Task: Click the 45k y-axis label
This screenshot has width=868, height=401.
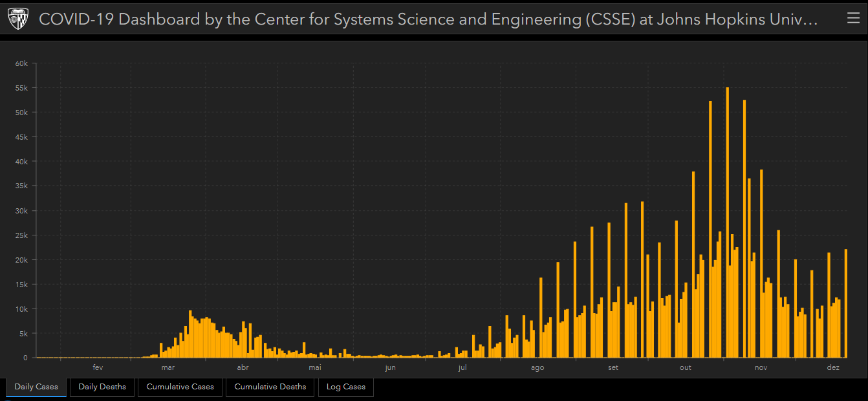Action: point(21,137)
